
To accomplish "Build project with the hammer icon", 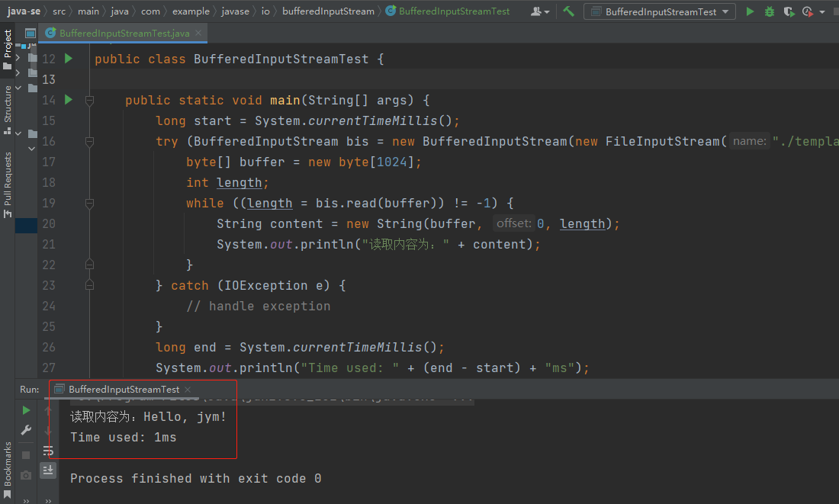I will point(569,11).
